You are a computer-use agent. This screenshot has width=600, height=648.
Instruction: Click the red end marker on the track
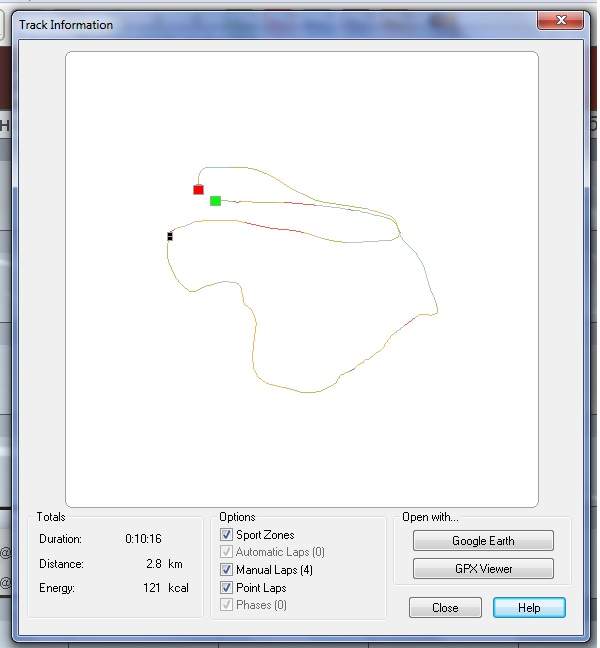[x=198, y=190]
